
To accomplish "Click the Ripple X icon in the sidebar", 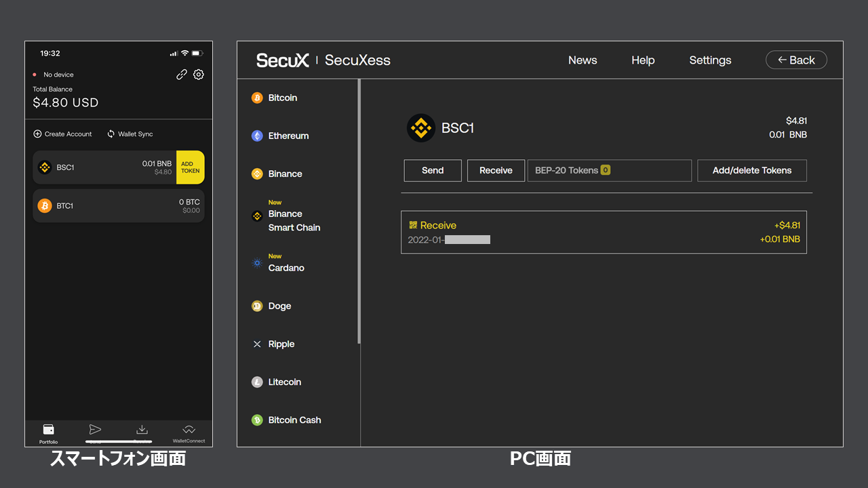I will tap(257, 344).
